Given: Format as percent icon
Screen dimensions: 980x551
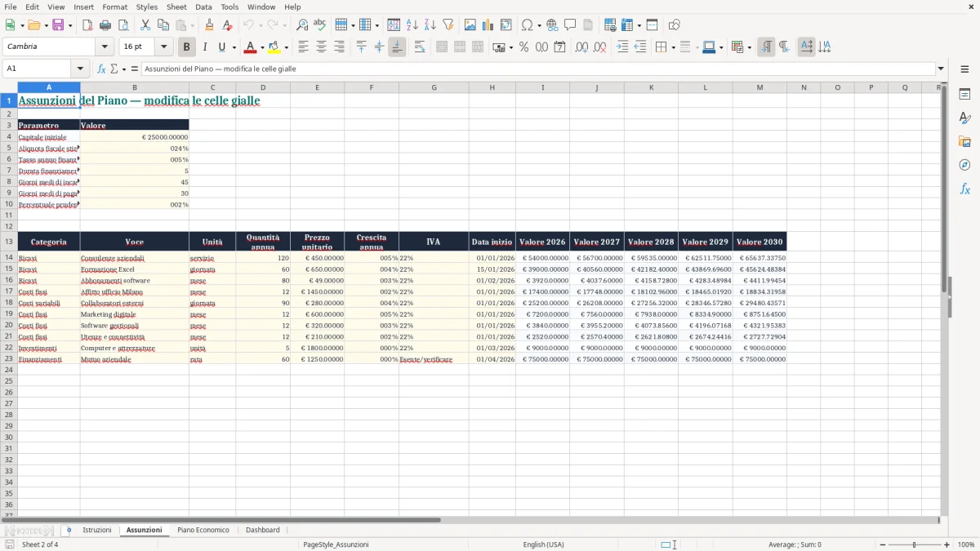Looking at the screenshot, I should (523, 47).
